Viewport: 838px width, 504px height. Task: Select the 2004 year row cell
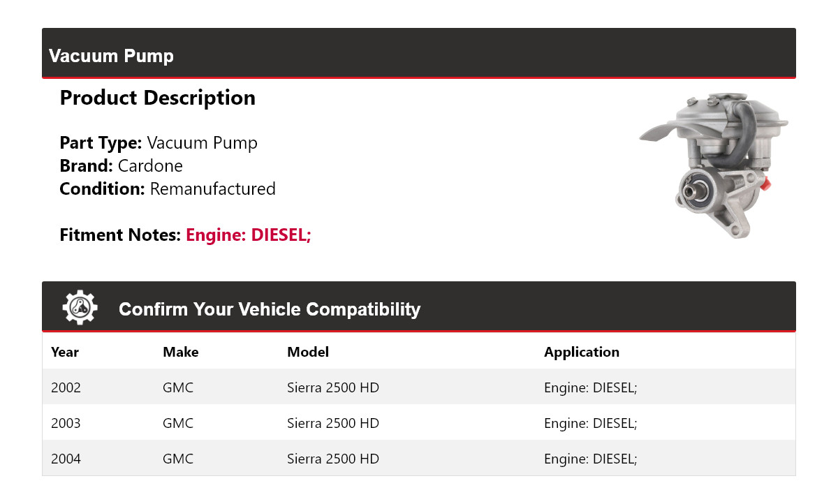tap(66, 459)
